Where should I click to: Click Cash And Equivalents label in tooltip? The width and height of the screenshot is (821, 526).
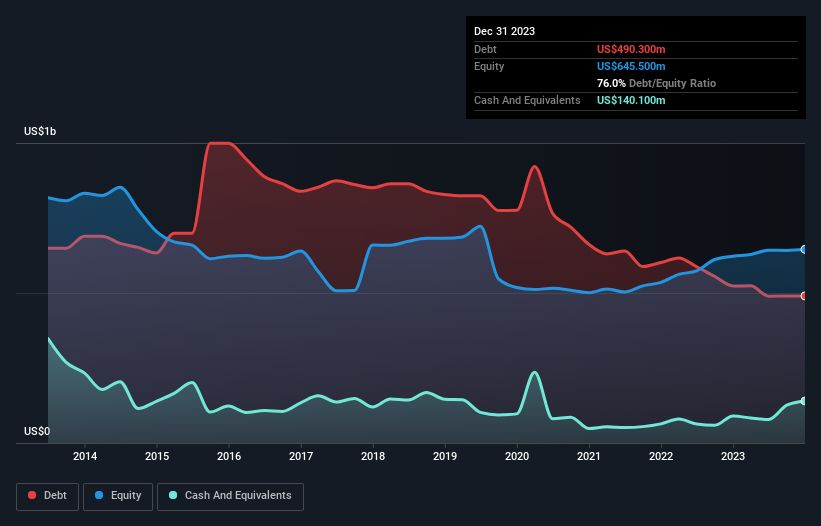point(527,100)
